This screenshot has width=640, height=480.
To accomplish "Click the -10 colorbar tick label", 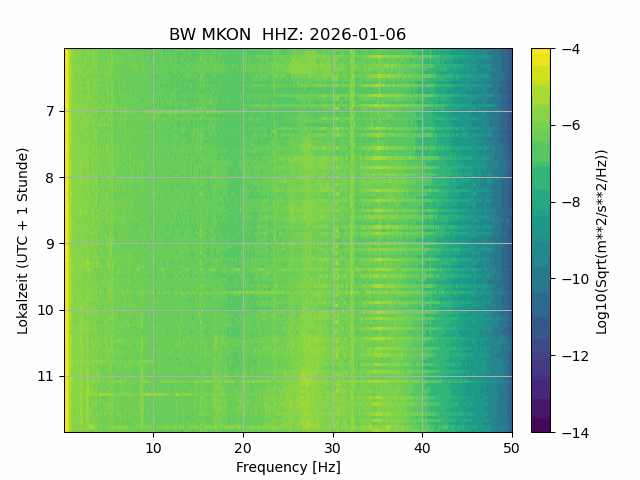I will point(575,279).
